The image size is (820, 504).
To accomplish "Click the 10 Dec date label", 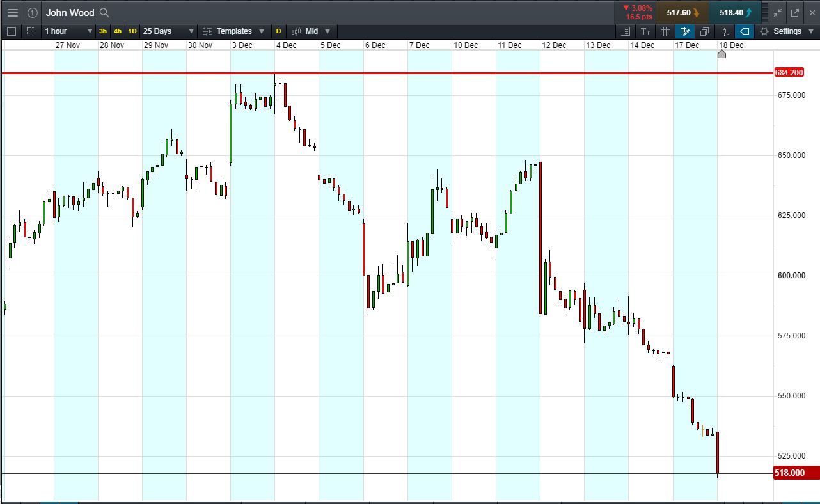I will click(466, 45).
